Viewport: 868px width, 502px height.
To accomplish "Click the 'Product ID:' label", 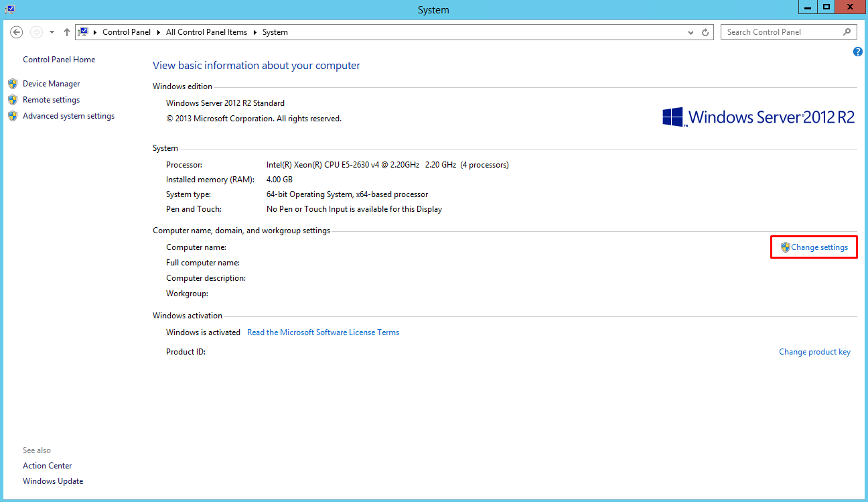I will [x=186, y=352].
